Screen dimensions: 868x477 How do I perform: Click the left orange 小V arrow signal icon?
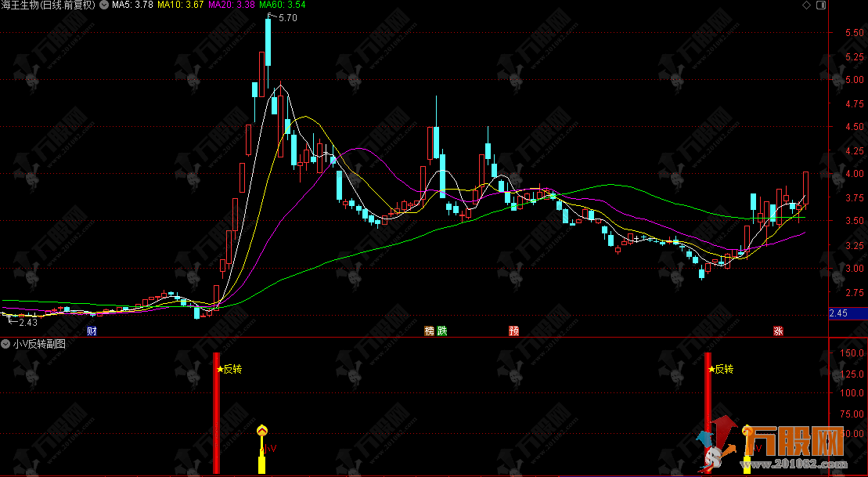click(x=262, y=430)
